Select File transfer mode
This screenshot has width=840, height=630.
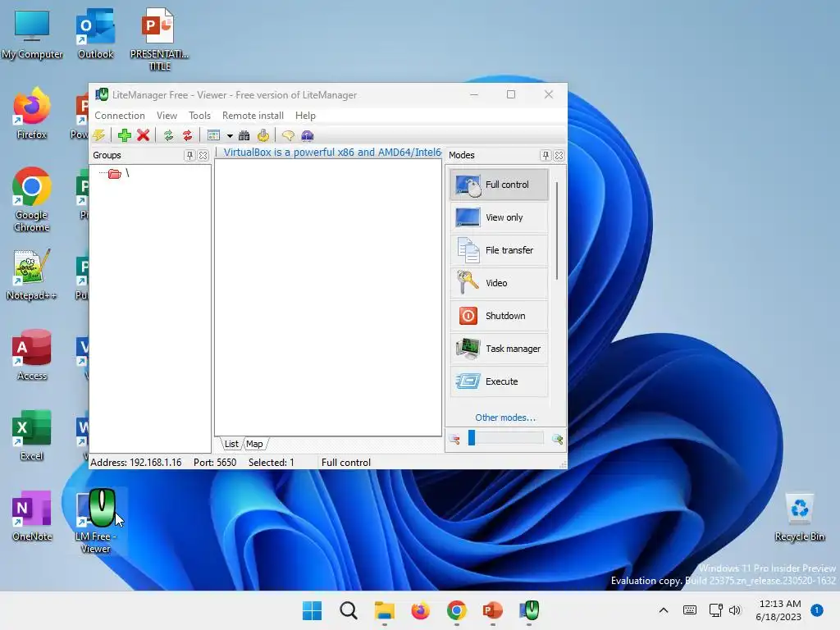coord(500,250)
